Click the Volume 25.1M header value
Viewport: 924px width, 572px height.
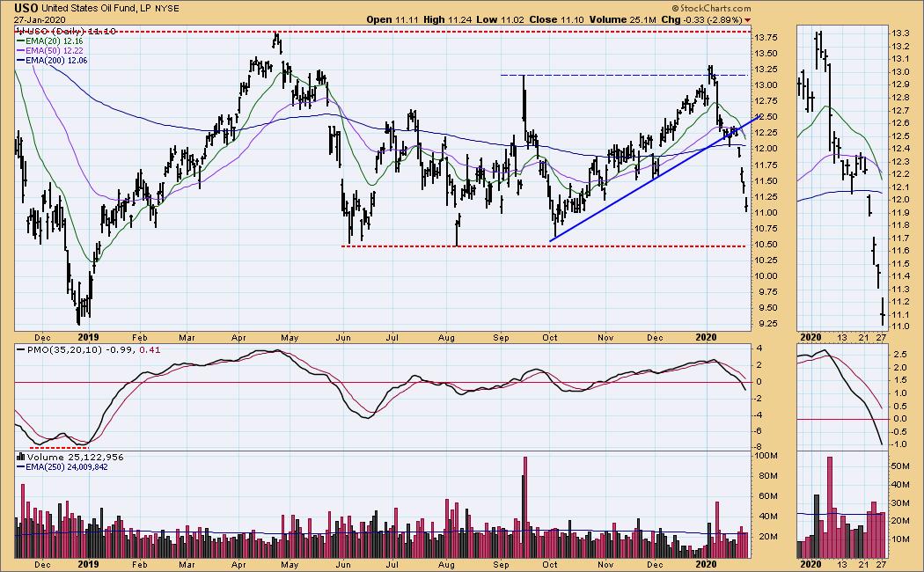[x=623, y=19]
